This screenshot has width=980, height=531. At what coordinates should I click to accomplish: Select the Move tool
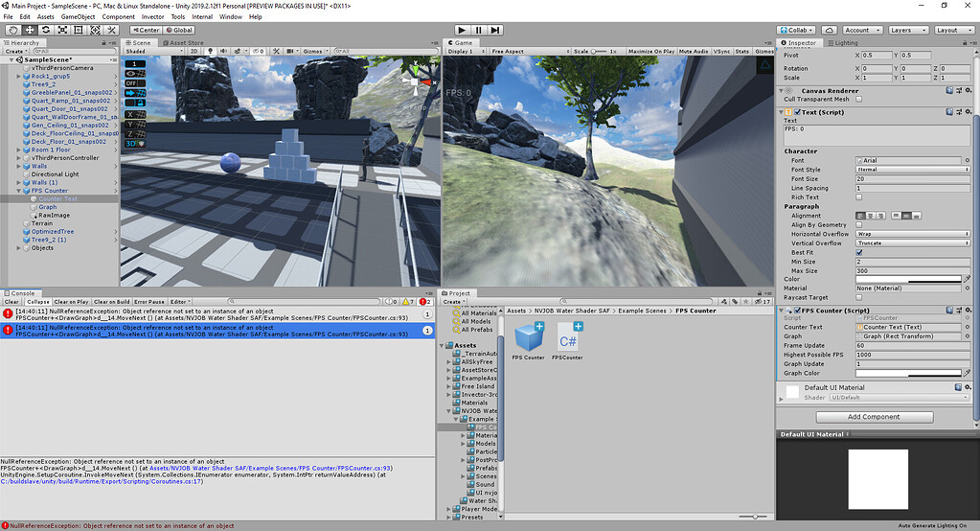point(29,30)
